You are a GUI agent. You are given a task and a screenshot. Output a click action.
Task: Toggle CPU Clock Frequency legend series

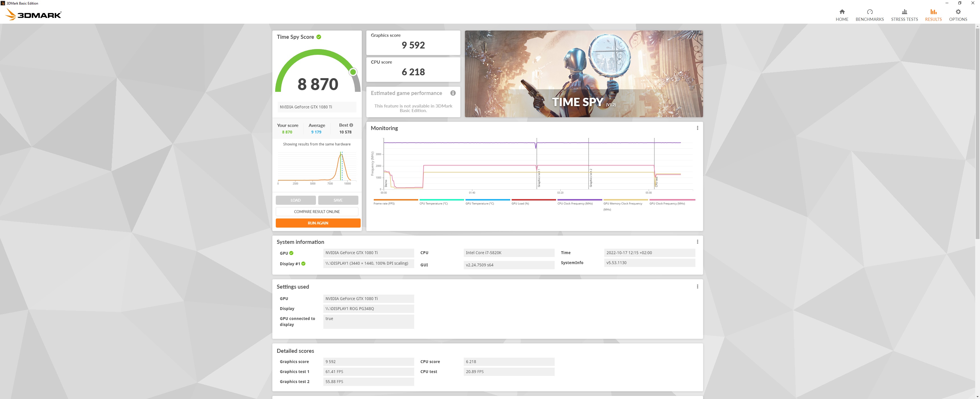point(579,202)
